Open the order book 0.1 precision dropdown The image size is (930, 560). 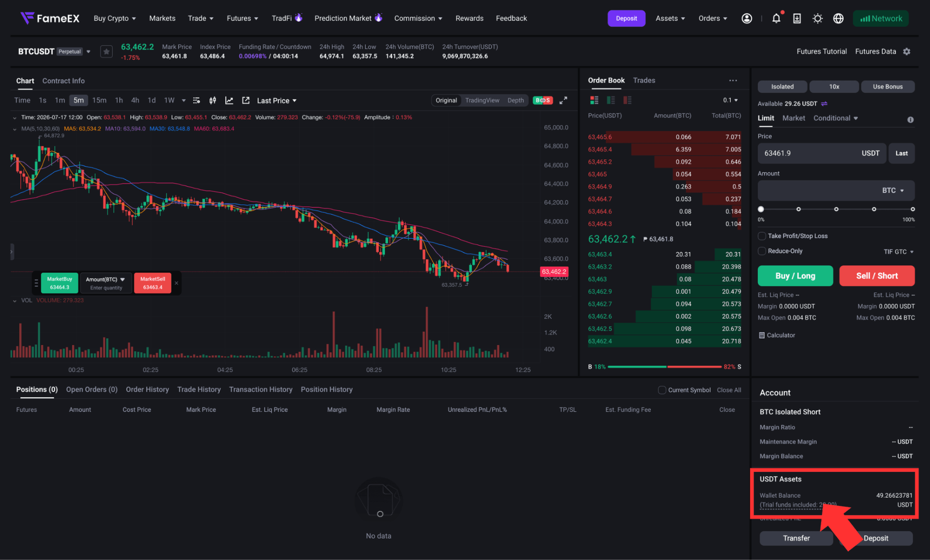730,100
